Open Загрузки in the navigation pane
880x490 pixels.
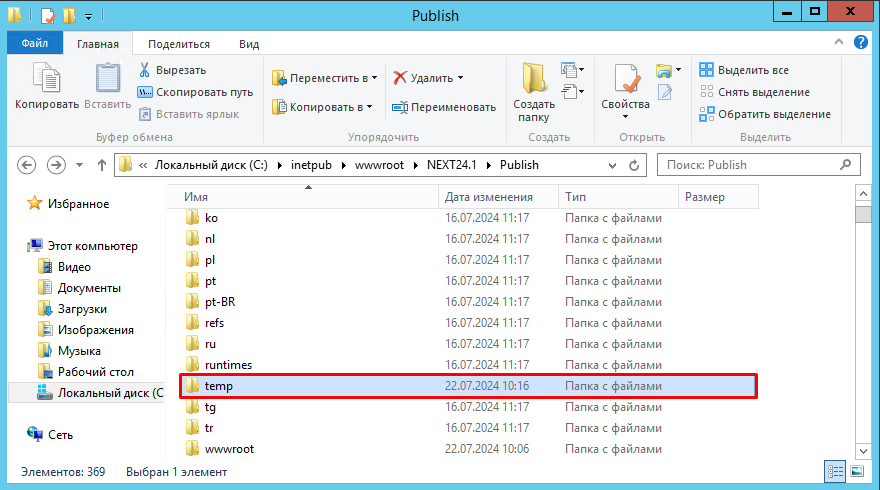[72, 309]
